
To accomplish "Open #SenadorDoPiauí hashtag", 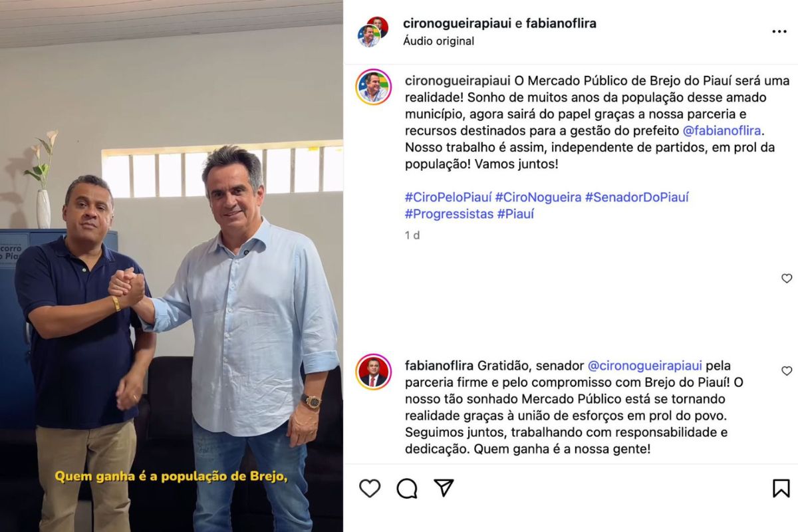I will coord(637,197).
